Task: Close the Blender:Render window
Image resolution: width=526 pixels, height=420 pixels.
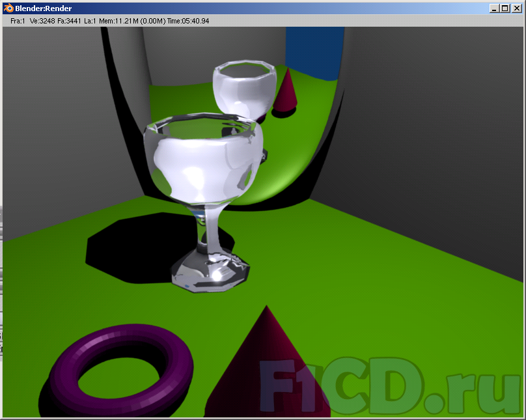Action: click(517, 8)
